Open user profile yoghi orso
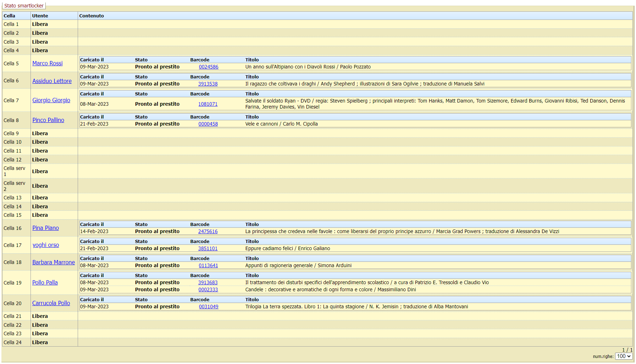The image size is (636, 364). pyautogui.click(x=45, y=245)
